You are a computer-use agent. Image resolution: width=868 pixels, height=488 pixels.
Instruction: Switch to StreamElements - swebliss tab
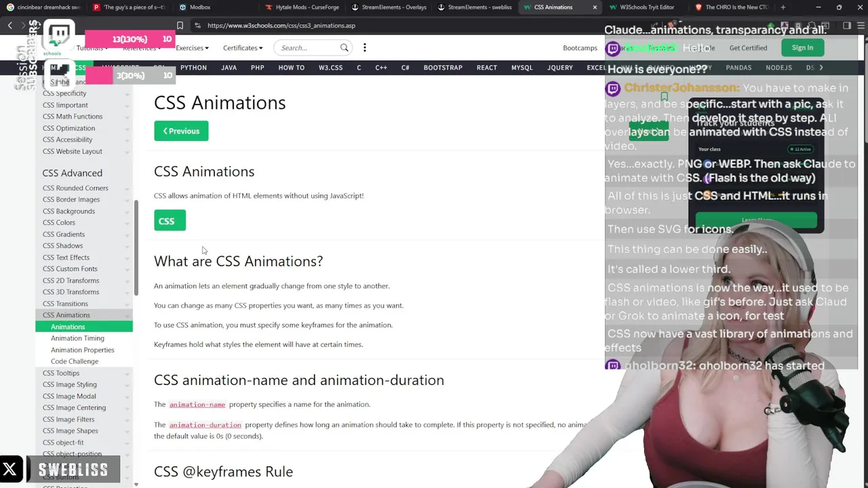(475, 7)
